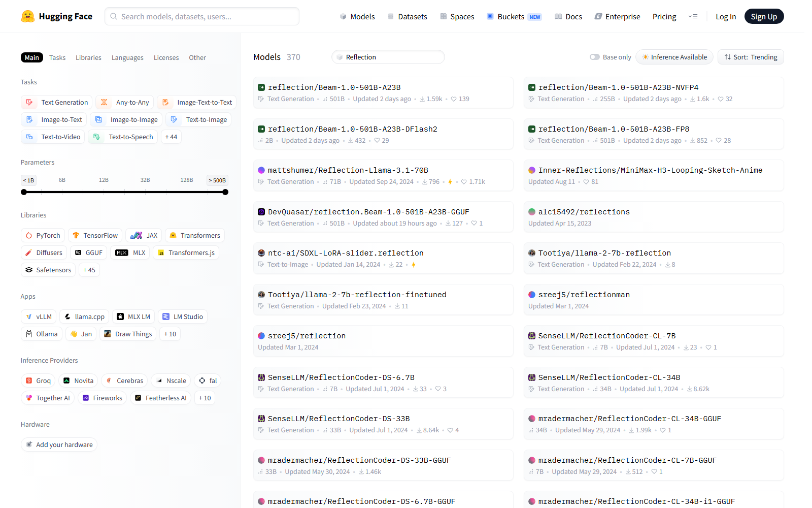The height and width of the screenshot is (508, 812).
Task: Filter by MLX library chip
Action: pos(130,252)
